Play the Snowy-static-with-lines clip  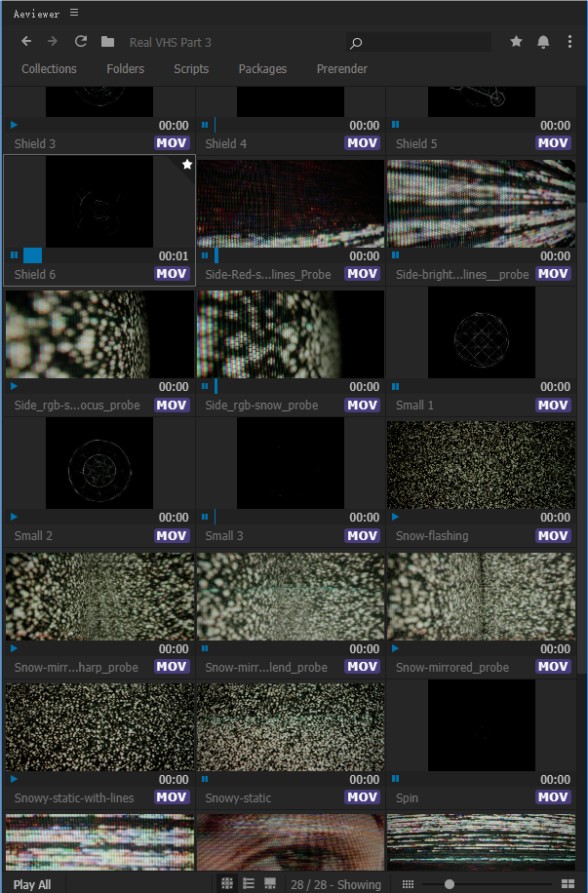[x=15, y=779]
